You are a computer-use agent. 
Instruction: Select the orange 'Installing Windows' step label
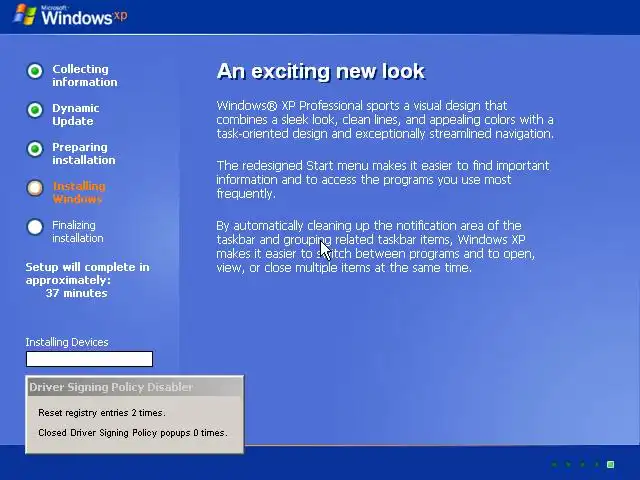(79, 193)
